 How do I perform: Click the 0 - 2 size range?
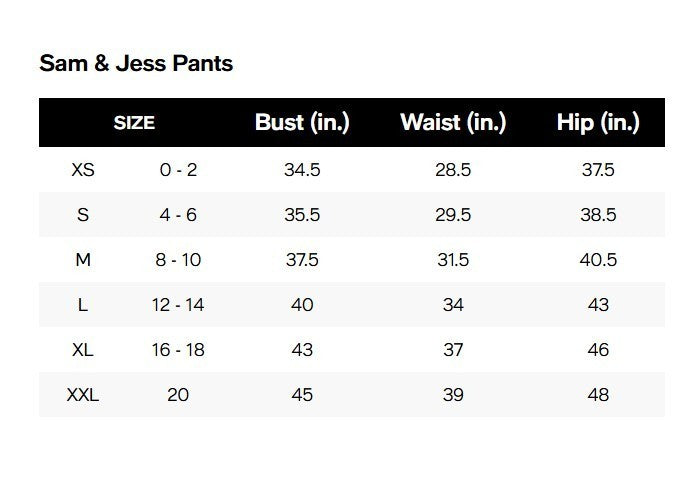(178, 170)
